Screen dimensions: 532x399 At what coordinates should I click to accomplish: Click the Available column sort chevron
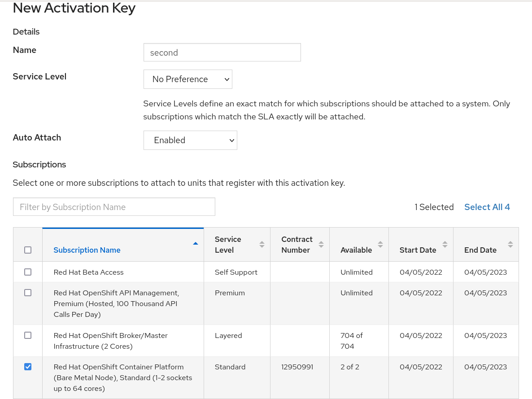[381, 244]
